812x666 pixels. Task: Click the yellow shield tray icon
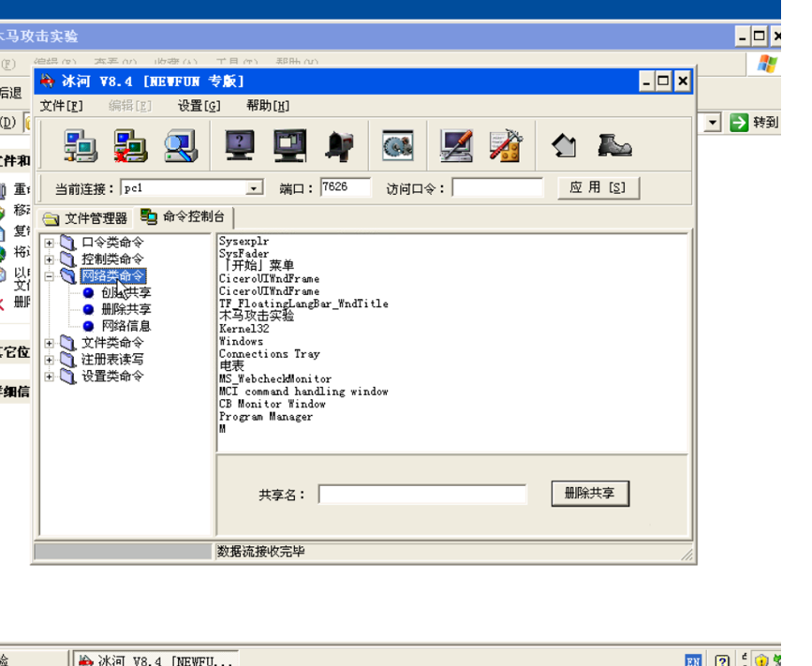click(761, 660)
